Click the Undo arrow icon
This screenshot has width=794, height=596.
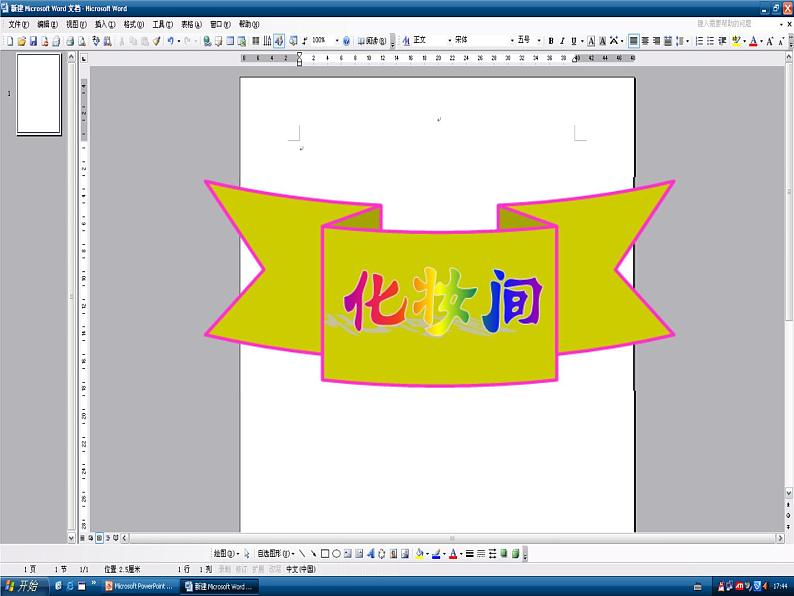pyautogui.click(x=171, y=41)
